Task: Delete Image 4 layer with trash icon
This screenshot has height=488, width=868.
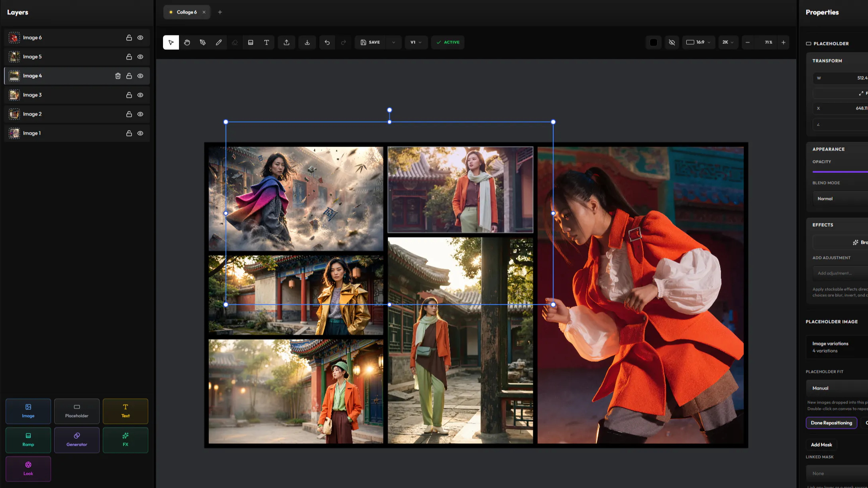Action: tap(118, 76)
